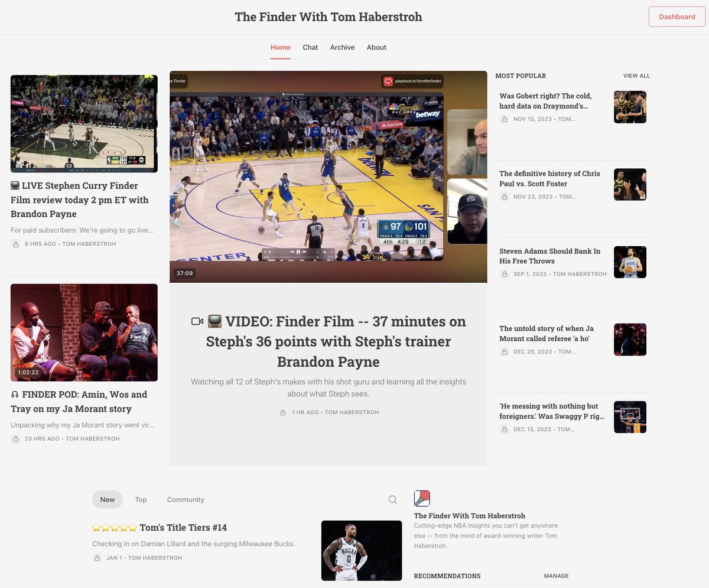Open FINDER POD podcast thumbnail image
This screenshot has height=588, width=709.
(84, 332)
